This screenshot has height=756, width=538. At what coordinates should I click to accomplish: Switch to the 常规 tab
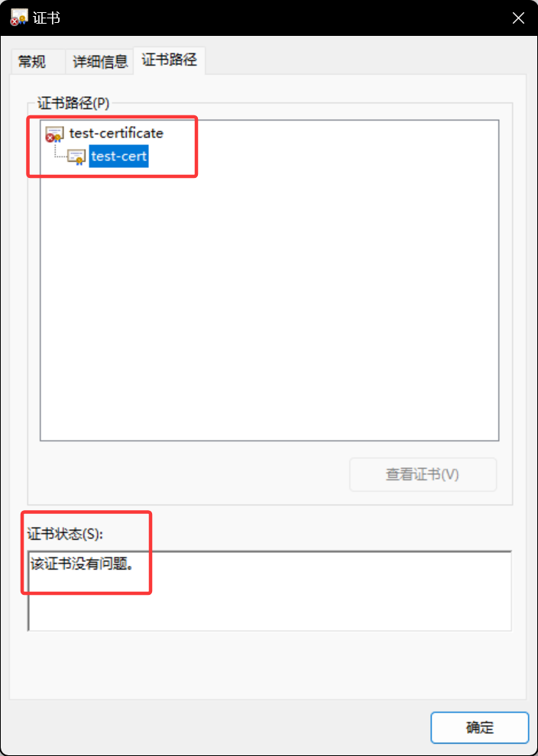tap(32, 62)
